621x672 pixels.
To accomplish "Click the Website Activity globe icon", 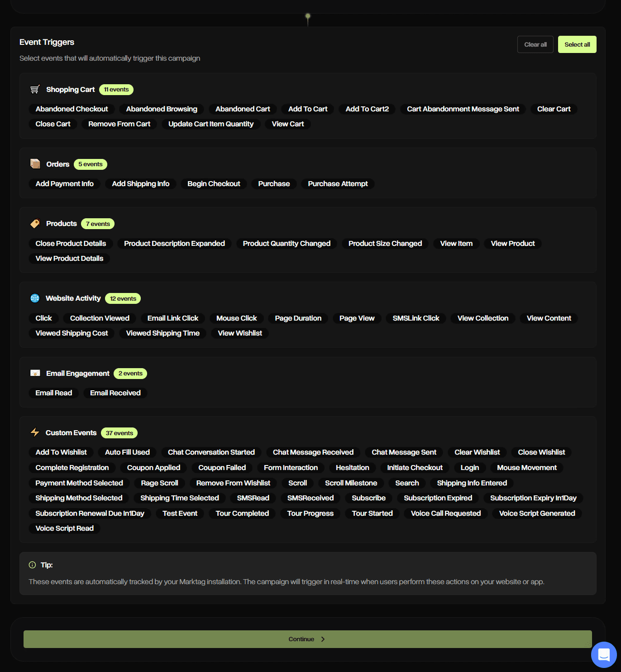I will click(x=35, y=298).
